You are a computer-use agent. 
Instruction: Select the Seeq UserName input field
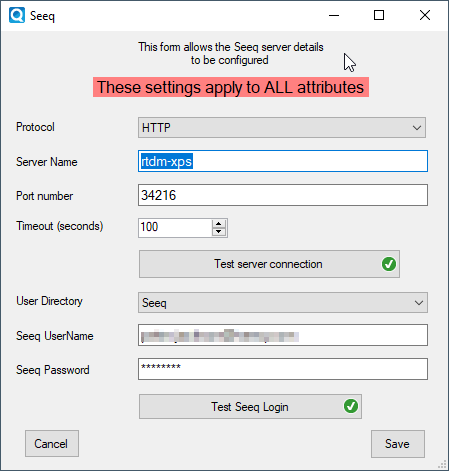[x=283, y=335]
